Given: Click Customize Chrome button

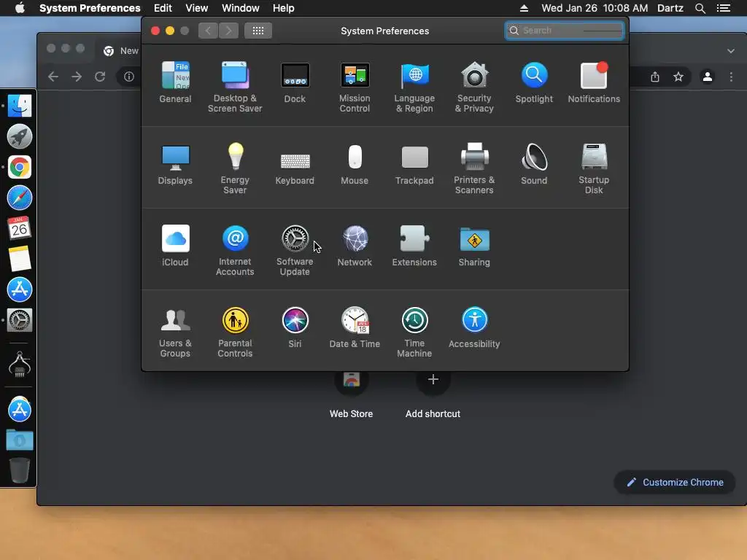Looking at the screenshot, I should [x=675, y=483].
